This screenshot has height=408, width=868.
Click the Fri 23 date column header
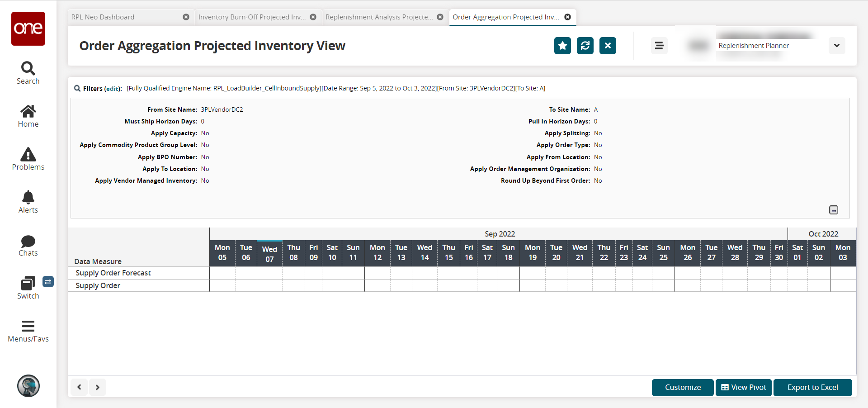coord(624,253)
